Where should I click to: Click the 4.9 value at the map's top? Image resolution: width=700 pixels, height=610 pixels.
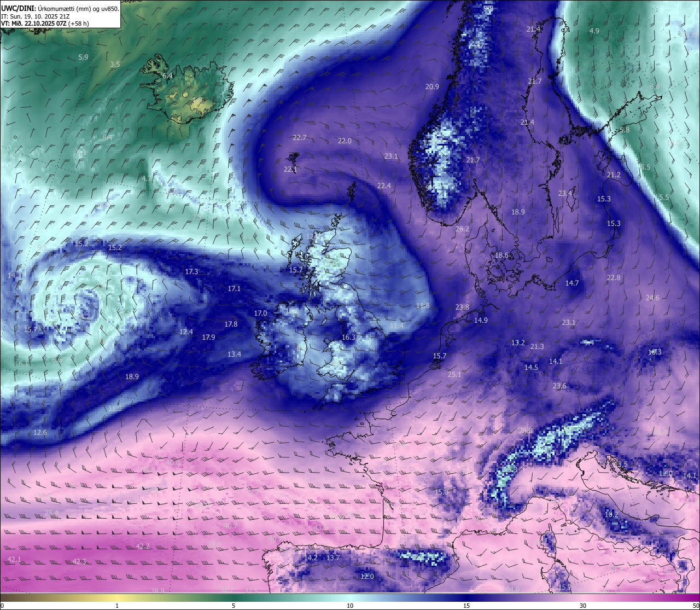(594, 31)
